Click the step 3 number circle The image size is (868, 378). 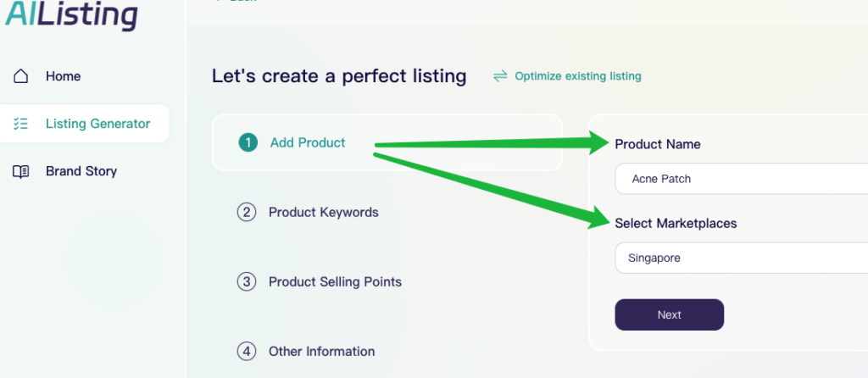[x=246, y=281]
